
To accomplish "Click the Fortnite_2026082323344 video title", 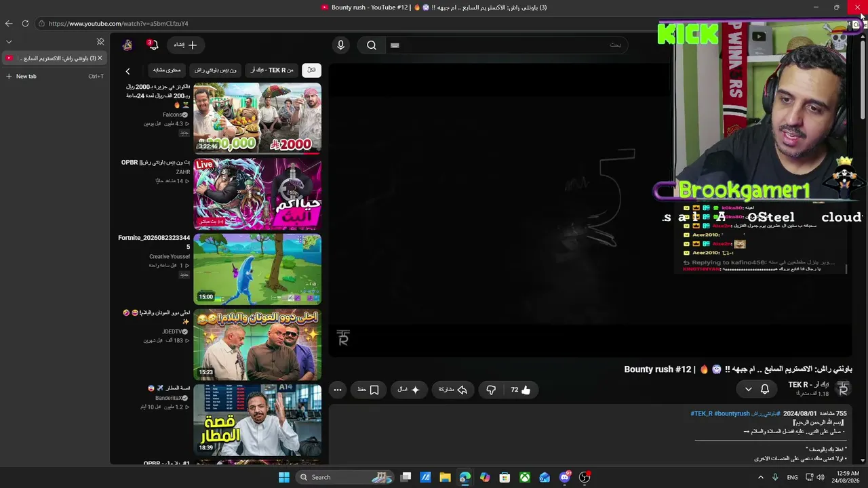I will tap(154, 242).
